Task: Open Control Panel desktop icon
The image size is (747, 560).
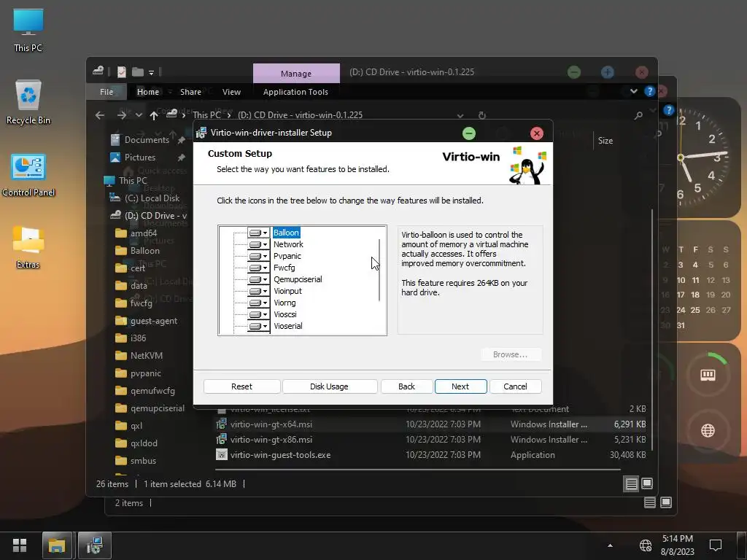Action: tap(28, 175)
